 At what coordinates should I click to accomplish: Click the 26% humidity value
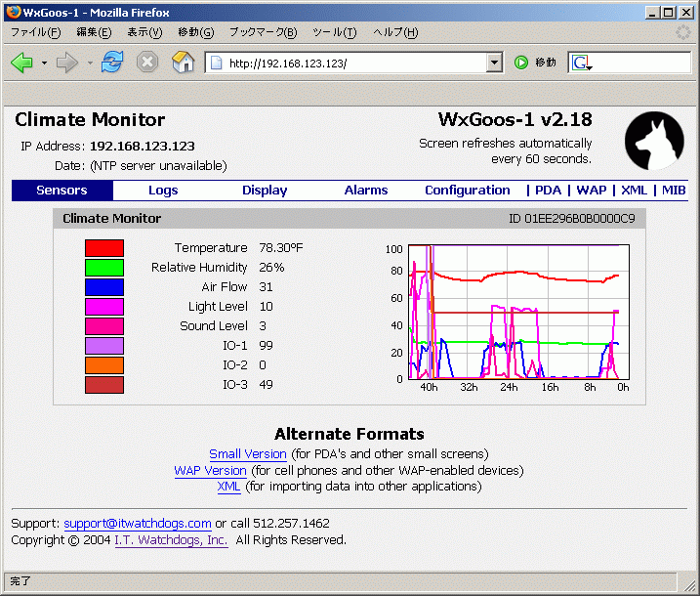pyautogui.click(x=271, y=268)
